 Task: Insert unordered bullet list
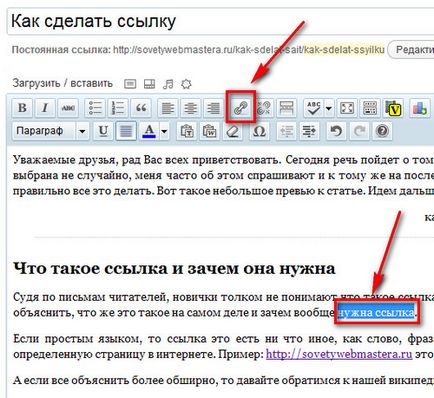[x=95, y=108]
